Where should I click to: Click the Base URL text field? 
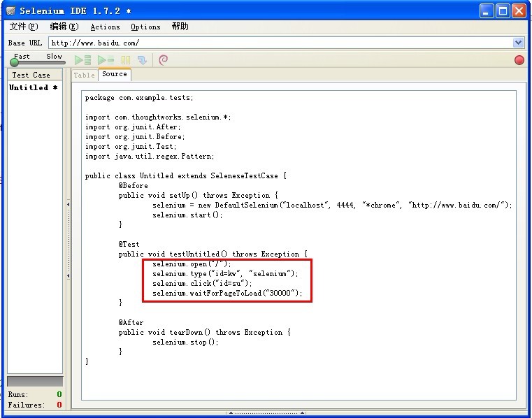pyautogui.click(x=280, y=43)
